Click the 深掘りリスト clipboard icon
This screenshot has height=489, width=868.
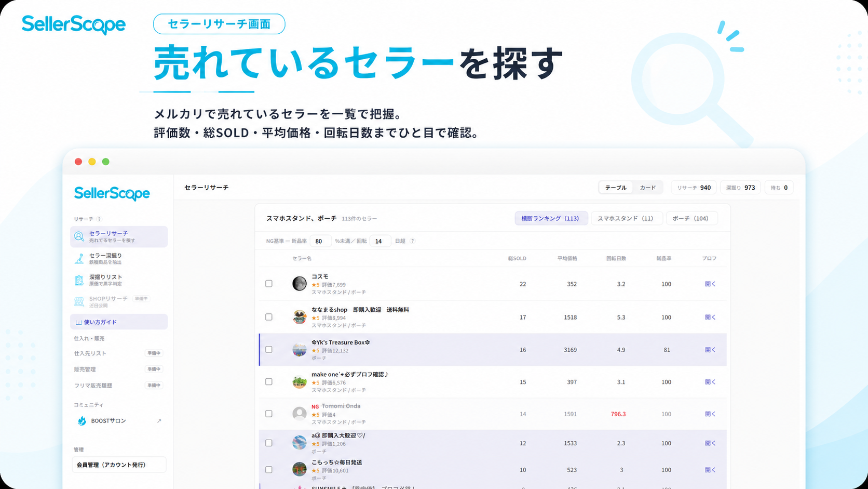tap(79, 280)
